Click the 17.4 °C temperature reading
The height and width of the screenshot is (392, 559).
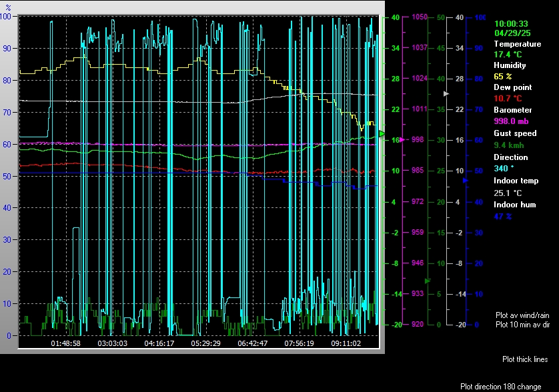(x=508, y=55)
